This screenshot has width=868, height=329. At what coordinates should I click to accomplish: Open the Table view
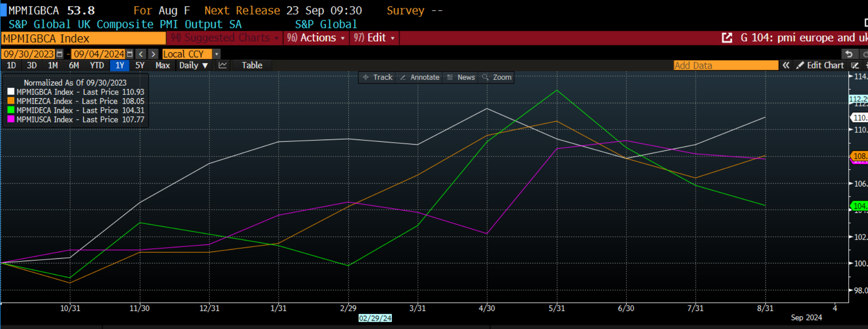[x=252, y=65]
